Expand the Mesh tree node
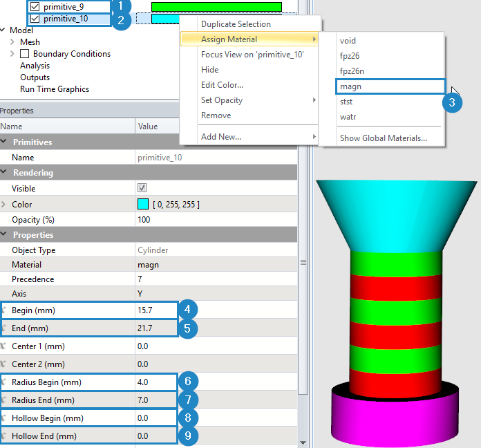481x448 pixels. (12, 41)
